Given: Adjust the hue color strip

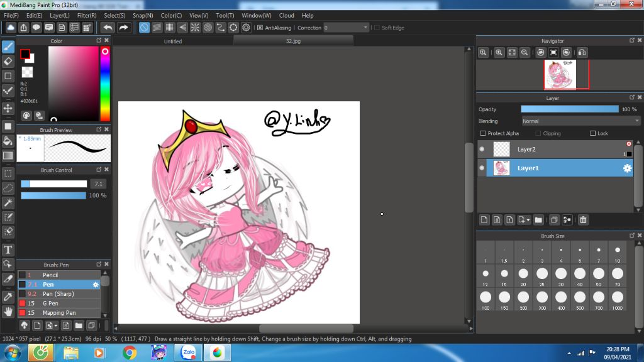Looking at the screenshot, I should [x=105, y=84].
